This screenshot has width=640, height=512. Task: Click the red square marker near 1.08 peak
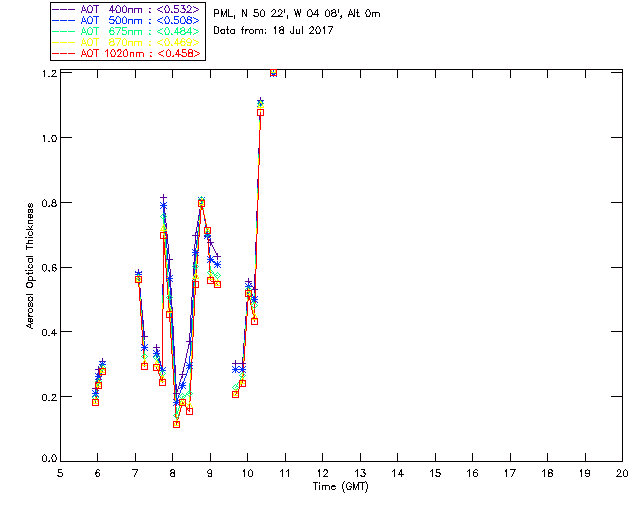pos(260,112)
